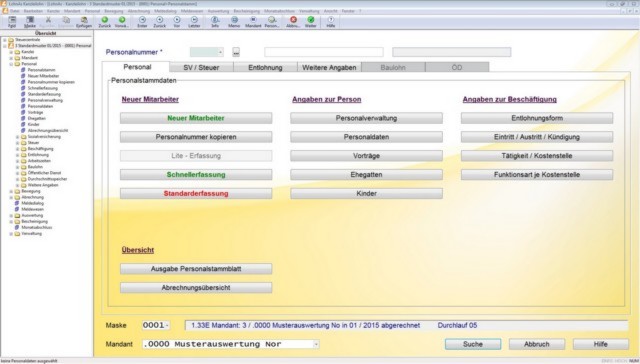Click the Mandant toolbar icon
The height and width of the screenshot is (364, 640).
coord(253,21)
